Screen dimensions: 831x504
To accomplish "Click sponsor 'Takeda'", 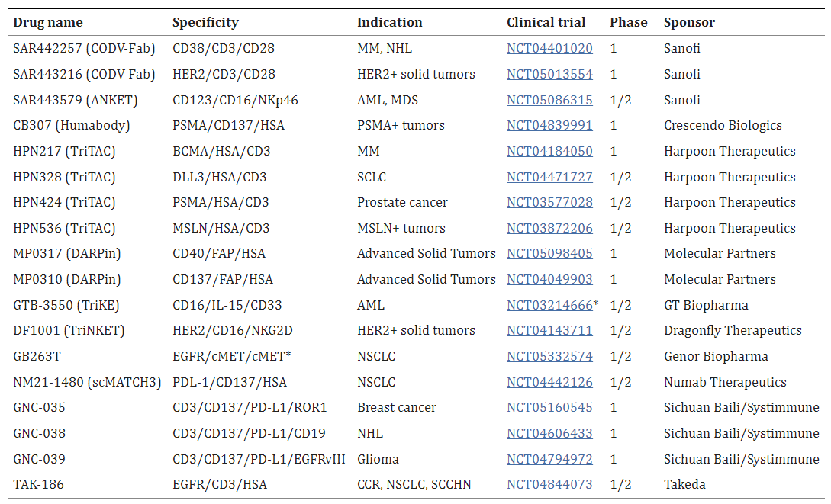I will [x=684, y=484].
